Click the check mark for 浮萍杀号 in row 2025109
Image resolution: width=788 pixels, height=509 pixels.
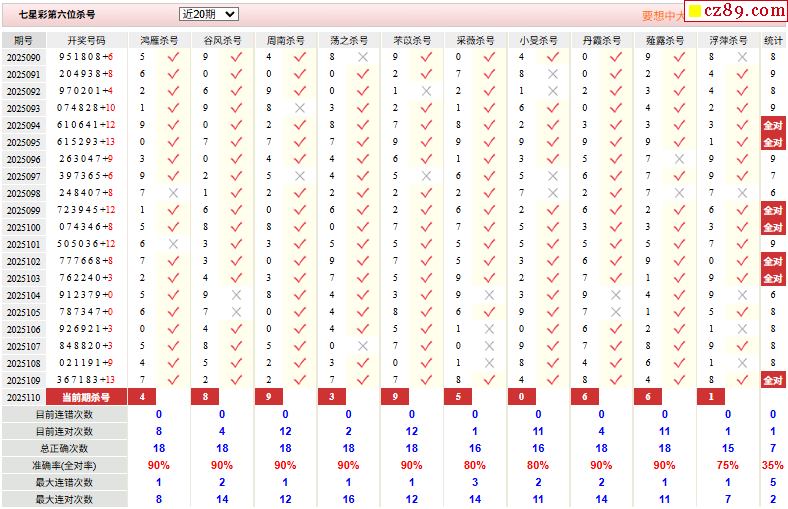(x=742, y=380)
